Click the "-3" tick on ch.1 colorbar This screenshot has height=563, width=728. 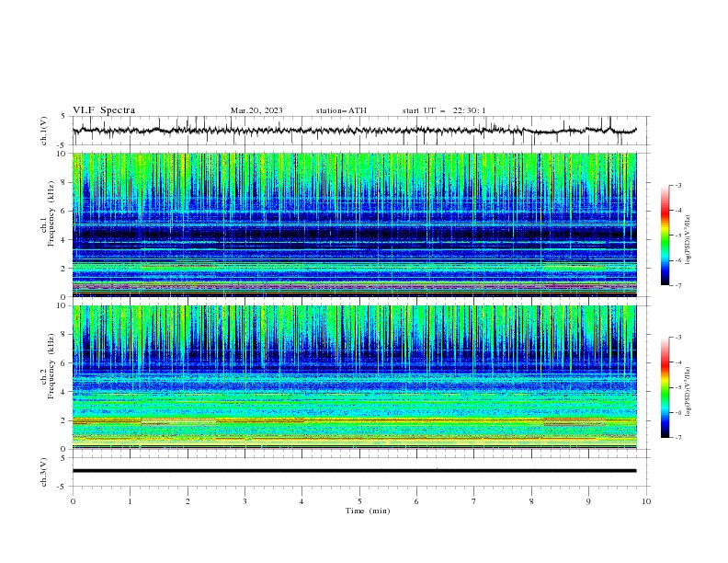(x=678, y=186)
